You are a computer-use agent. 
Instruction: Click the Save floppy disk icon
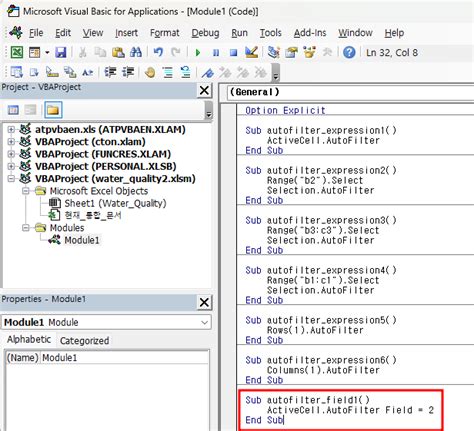tap(61, 52)
